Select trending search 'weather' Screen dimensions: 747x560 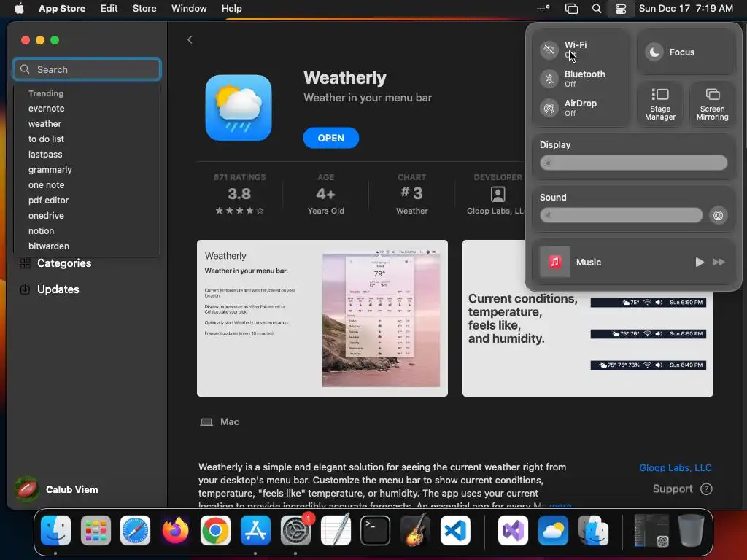44,124
